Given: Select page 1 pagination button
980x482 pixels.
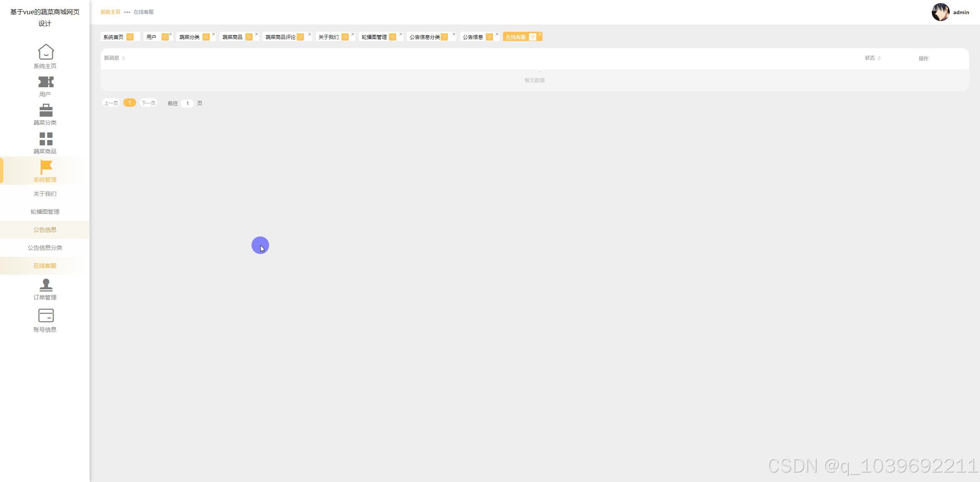Looking at the screenshot, I should click(x=129, y=103).
